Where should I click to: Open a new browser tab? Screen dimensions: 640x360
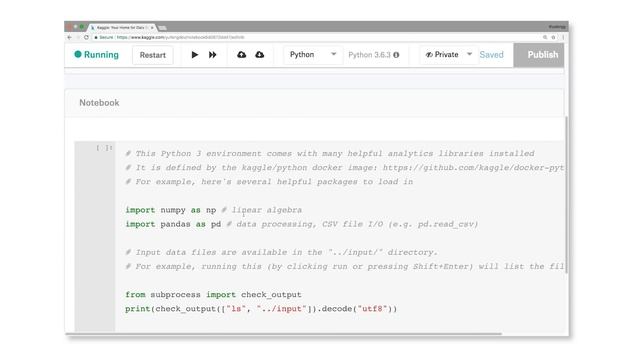162,28
